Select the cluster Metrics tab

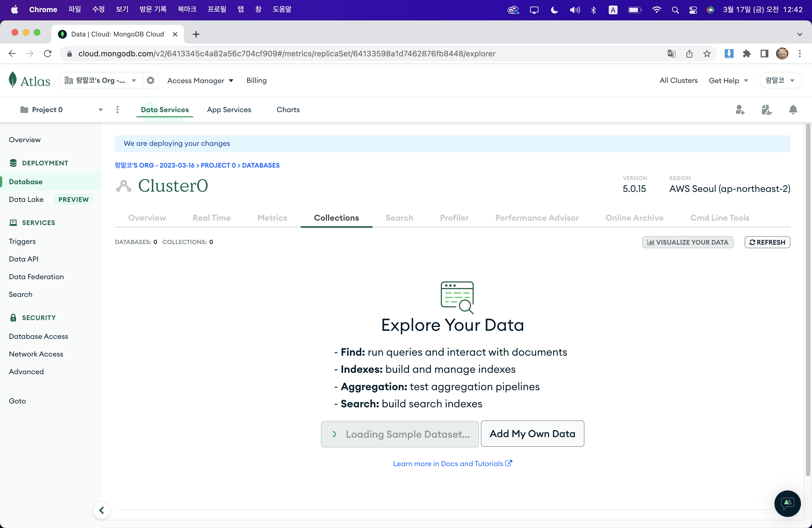coord(272,218)
